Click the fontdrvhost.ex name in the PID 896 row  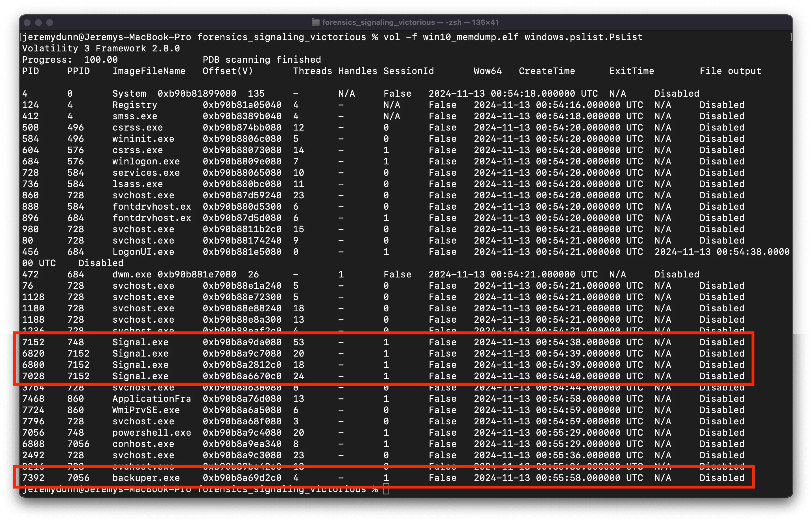click(151, 218)
